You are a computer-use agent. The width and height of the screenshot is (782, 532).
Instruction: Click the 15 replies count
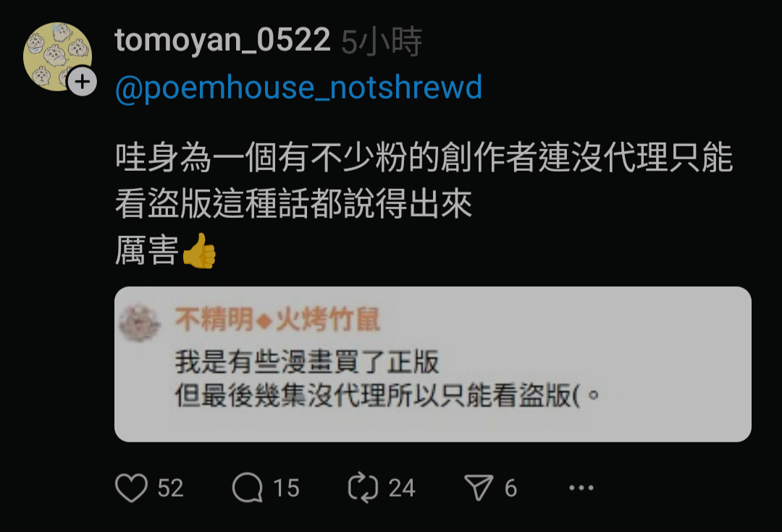pyautogui.click(x=286, y=488)
